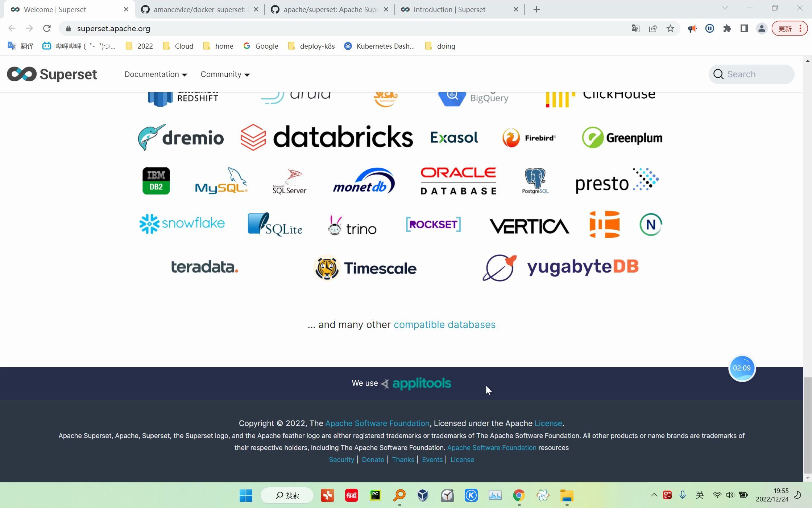This screenshot has width=812, height=508.
Task: Bookmark page with star icon
Action: [x=670, y=28]
